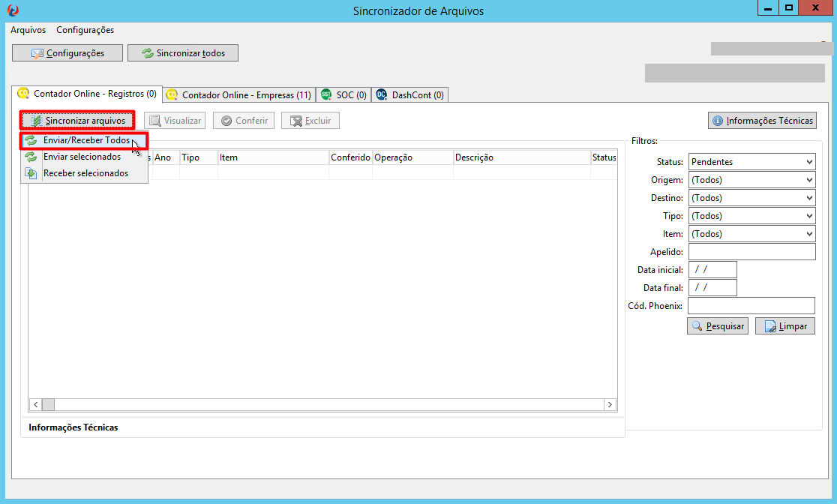This screenshot has height=504, width=837.
Task: Open the SOC (0) tab
Action: [343, 95]
